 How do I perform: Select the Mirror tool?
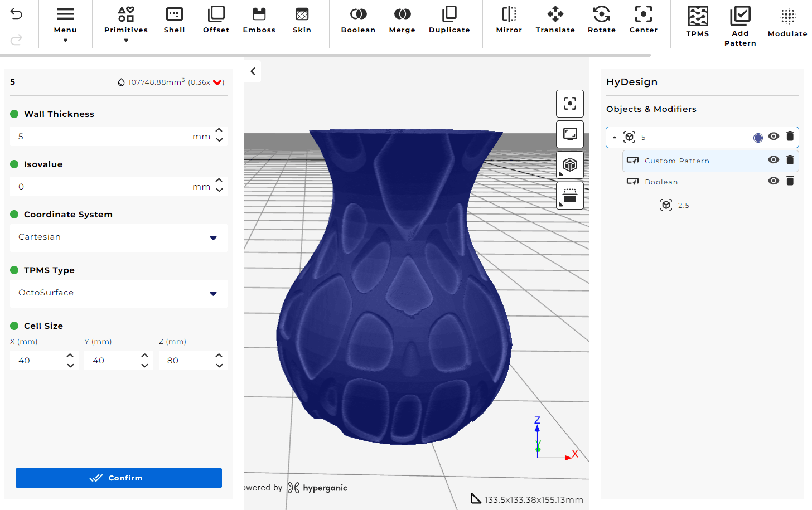coord(509,21)
